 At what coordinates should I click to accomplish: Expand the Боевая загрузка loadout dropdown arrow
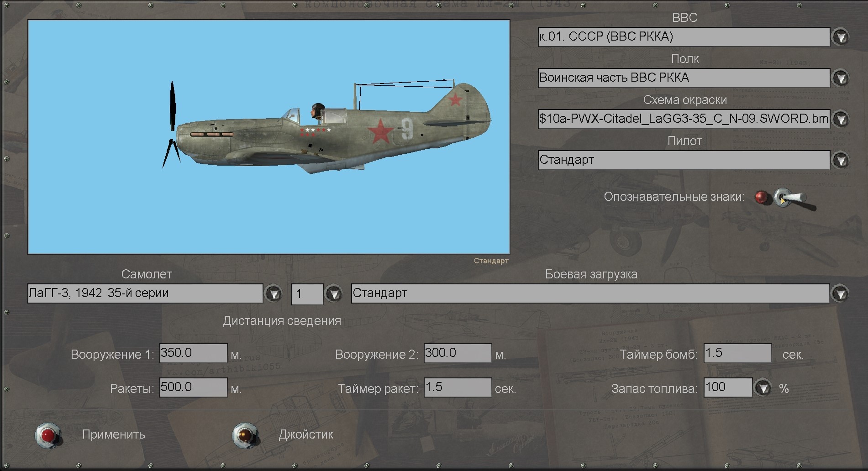coord(840,293)
